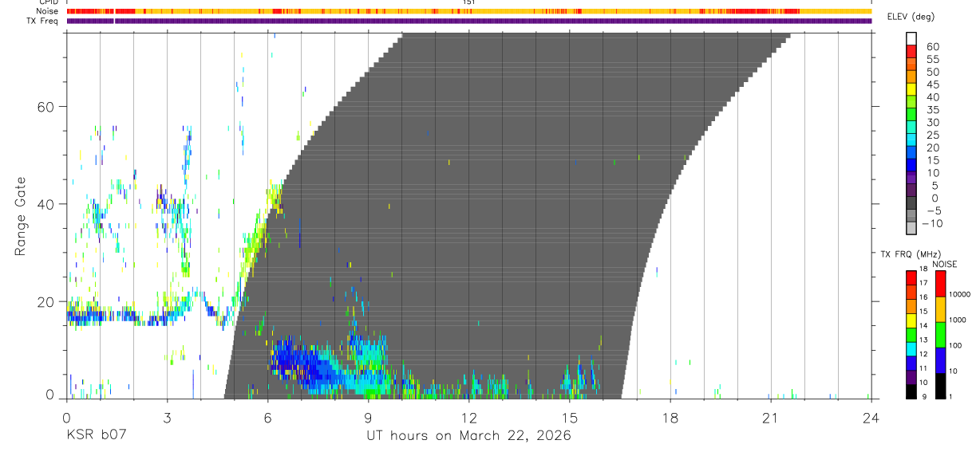Click the x-axis tick label '21'
The width and height of the screenshot is (980, 452).
770,418
